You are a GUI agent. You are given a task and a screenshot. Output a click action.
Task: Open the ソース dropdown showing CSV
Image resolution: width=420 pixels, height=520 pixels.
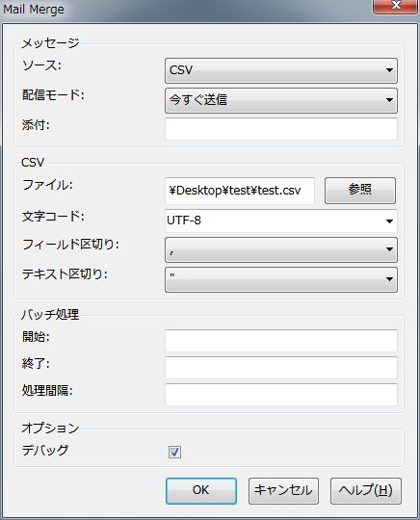(280, 70)
